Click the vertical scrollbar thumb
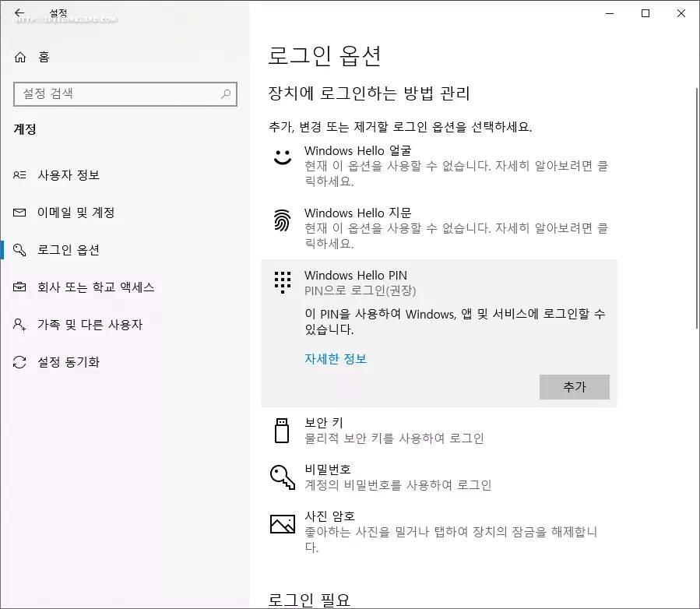The image size is (700, 609). pos(696,208)
